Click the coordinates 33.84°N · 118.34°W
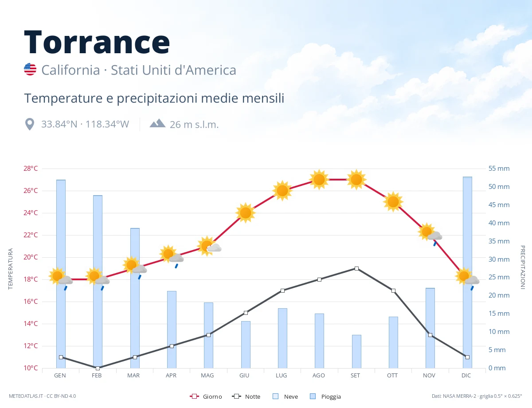Screen dimensions: 532x408 pyautogui.click(x=85, y=124)
